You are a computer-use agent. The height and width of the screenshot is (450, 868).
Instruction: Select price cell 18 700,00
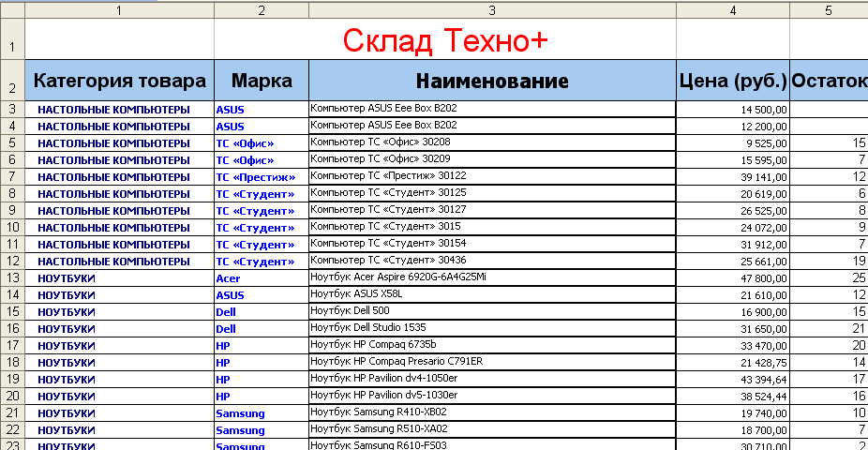click(733, 430)
